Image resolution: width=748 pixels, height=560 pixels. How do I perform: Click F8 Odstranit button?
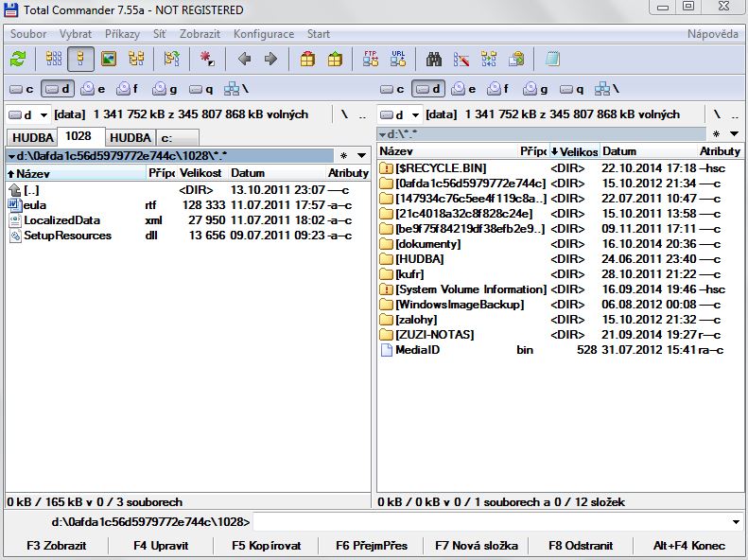[x=581, y=545]
